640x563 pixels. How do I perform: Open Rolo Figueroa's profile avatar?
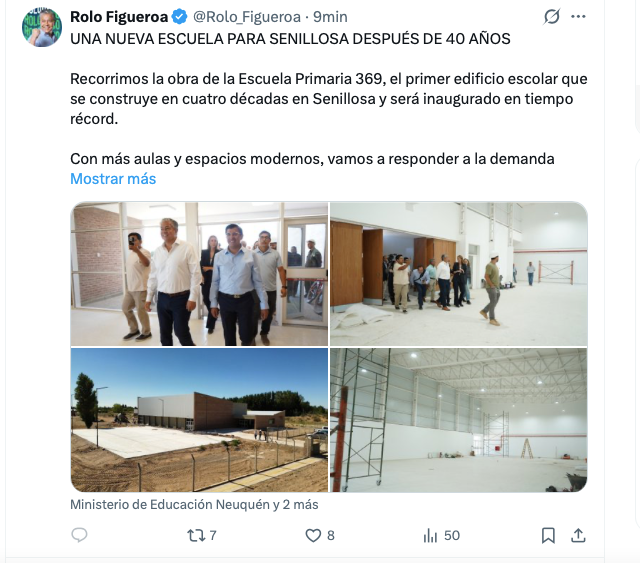coord(42,27)
